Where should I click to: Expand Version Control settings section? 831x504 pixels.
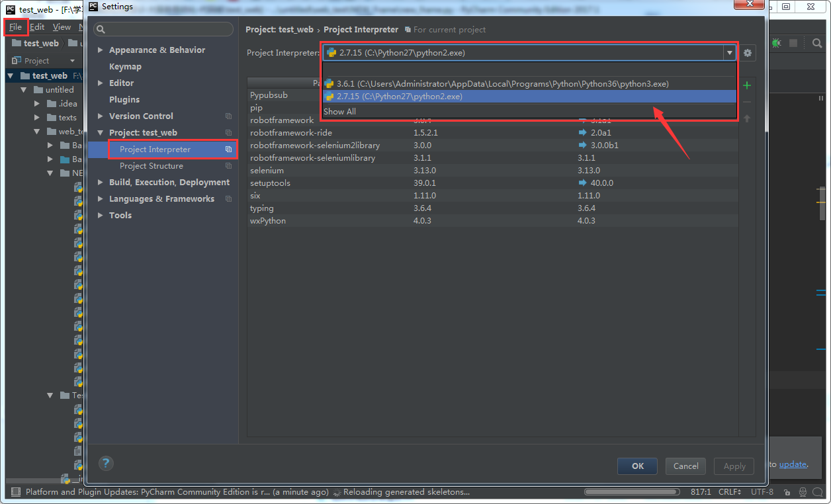pos(101,116)
